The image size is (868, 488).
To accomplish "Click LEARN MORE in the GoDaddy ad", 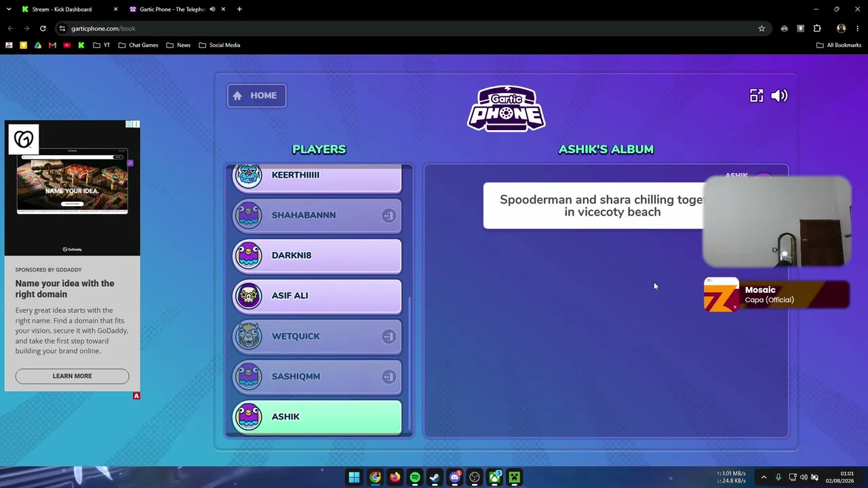I will 72,376.
